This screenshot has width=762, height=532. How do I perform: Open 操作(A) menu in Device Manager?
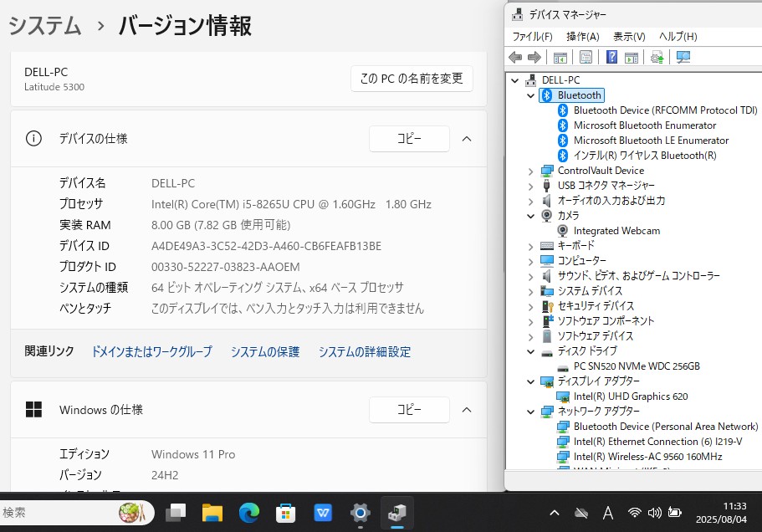point(583,37)
